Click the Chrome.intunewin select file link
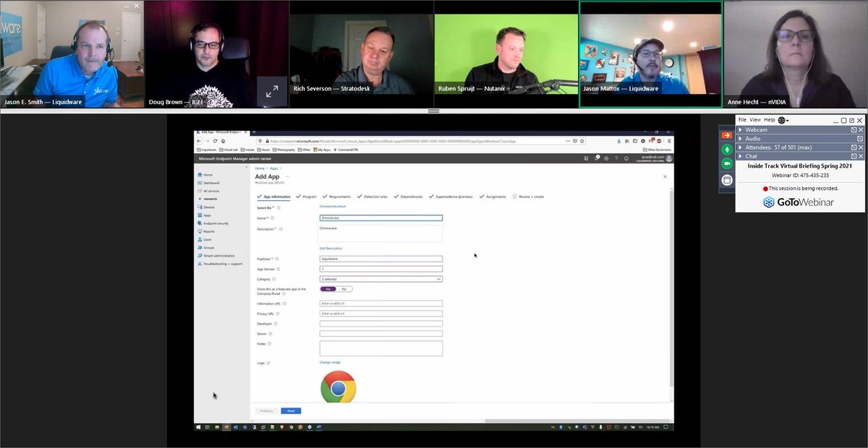The image size is (868, 448). [x=333, y=207]
